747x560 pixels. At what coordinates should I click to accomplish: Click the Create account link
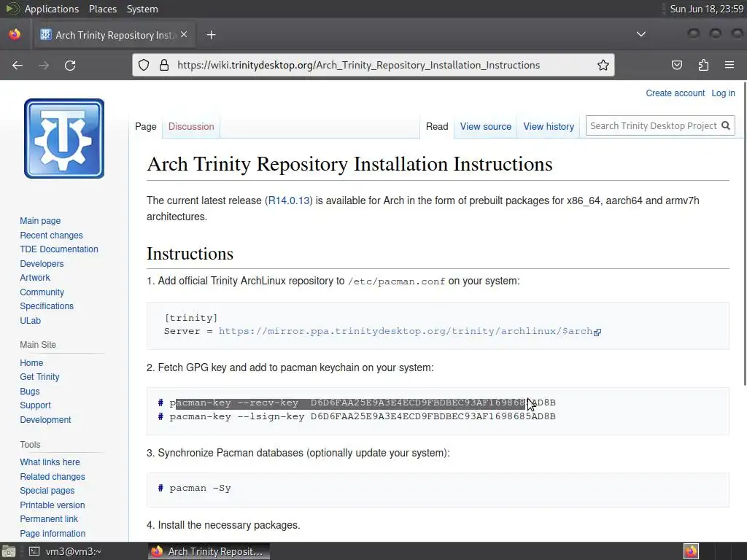675,93
